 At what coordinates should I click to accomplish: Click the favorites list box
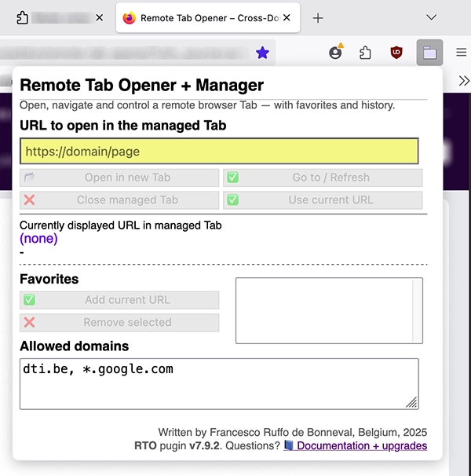point(329,310)
